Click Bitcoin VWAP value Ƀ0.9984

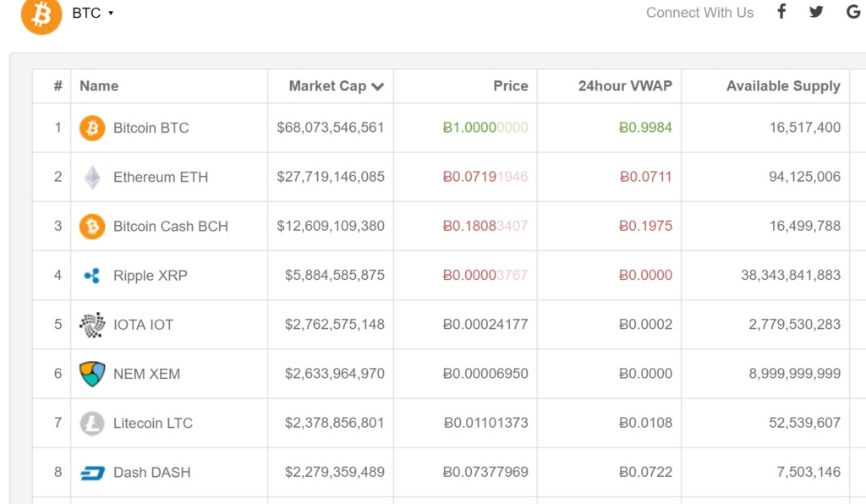[645, 128]
